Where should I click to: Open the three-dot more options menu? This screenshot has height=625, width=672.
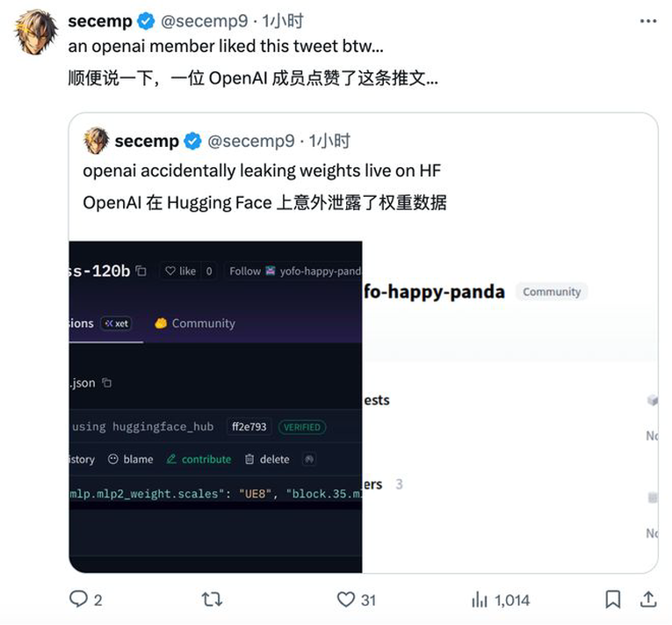click(648, 21)
